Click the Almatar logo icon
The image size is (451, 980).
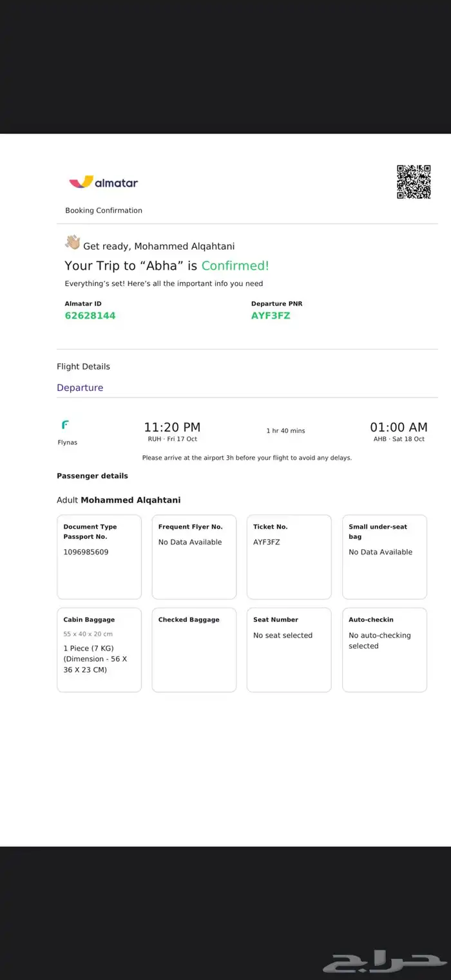[x=81, y=182]
